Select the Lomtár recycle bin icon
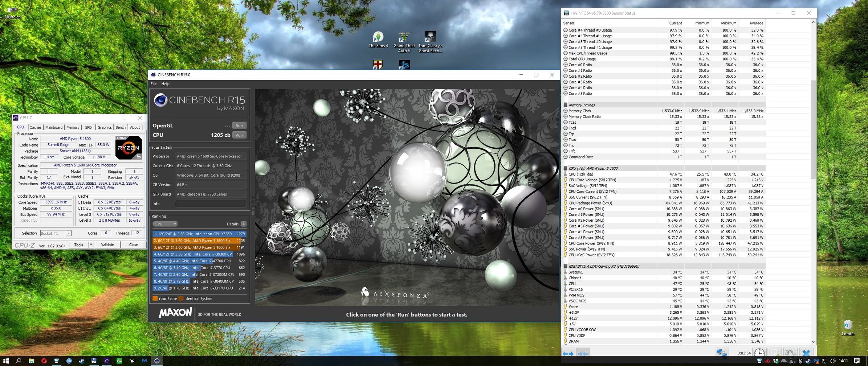 [848, 328]
